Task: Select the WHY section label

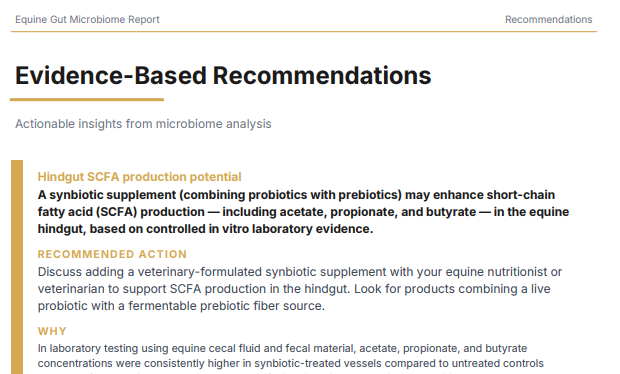Action: 52,331
